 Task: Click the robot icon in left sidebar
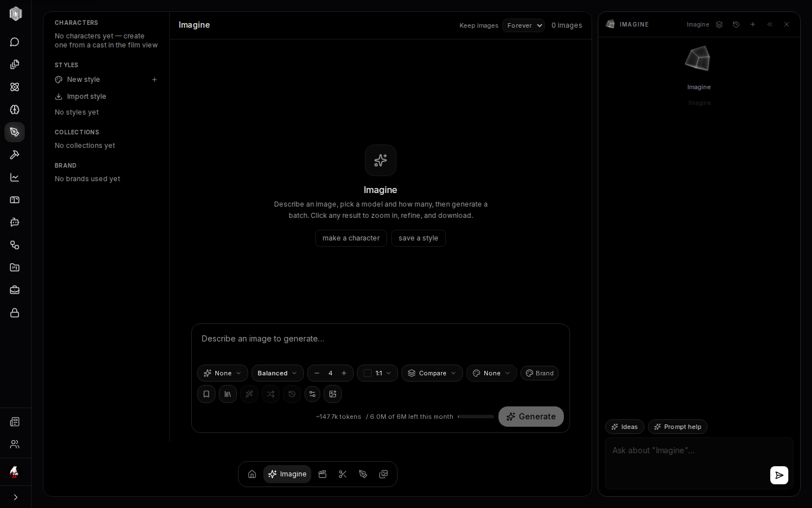point(15,222)
